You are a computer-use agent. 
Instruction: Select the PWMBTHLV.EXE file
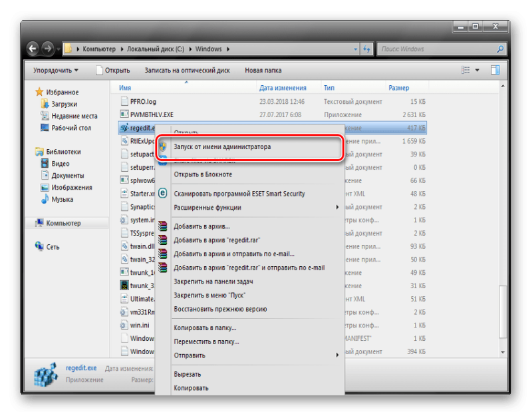(152, 114)
